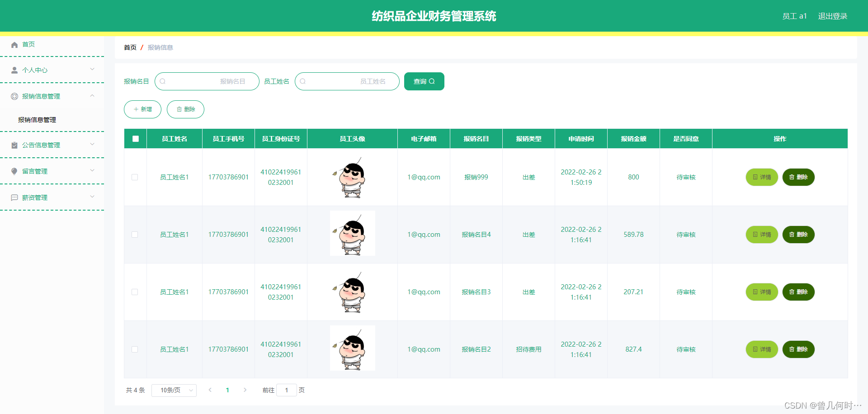
Task: Toggle the select-all checkbox in table header
Action: [x=135, y=138]
